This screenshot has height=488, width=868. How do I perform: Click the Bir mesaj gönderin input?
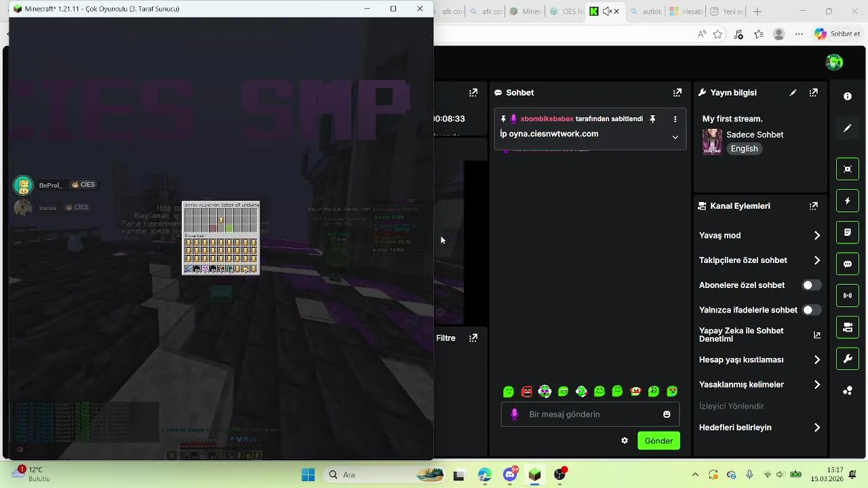click(x=590, y=414)
